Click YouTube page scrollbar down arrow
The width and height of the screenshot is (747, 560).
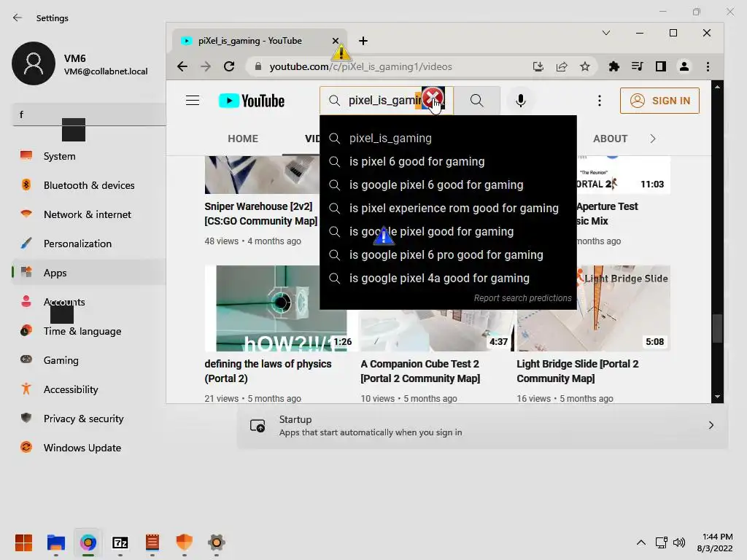click(717, 397)
